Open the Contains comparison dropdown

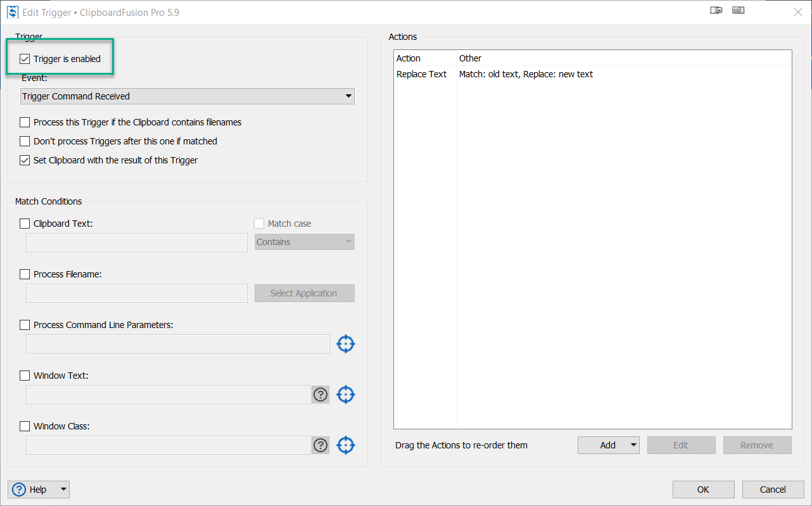coord(347,241)
